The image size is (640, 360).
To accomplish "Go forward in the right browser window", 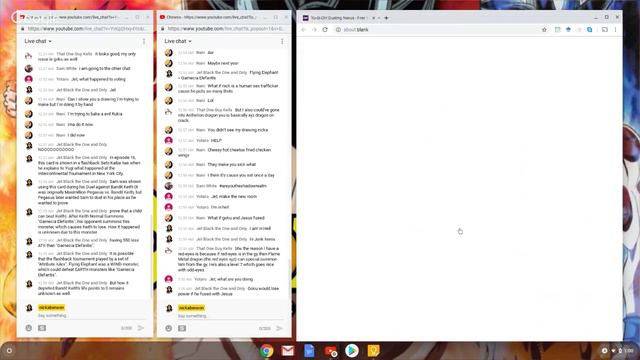I will (314, 29).
